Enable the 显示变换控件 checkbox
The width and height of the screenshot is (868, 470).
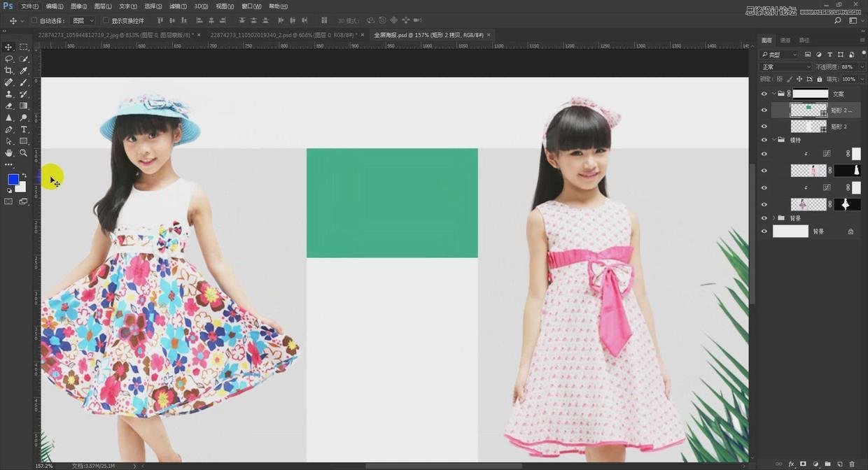pos(106,21)
